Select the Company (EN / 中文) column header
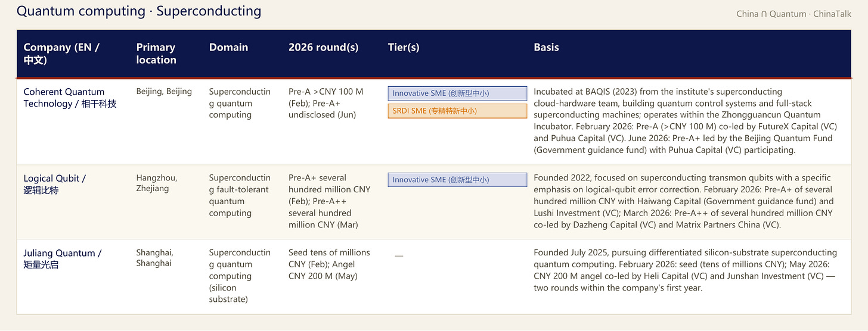 tap(61, 54)
